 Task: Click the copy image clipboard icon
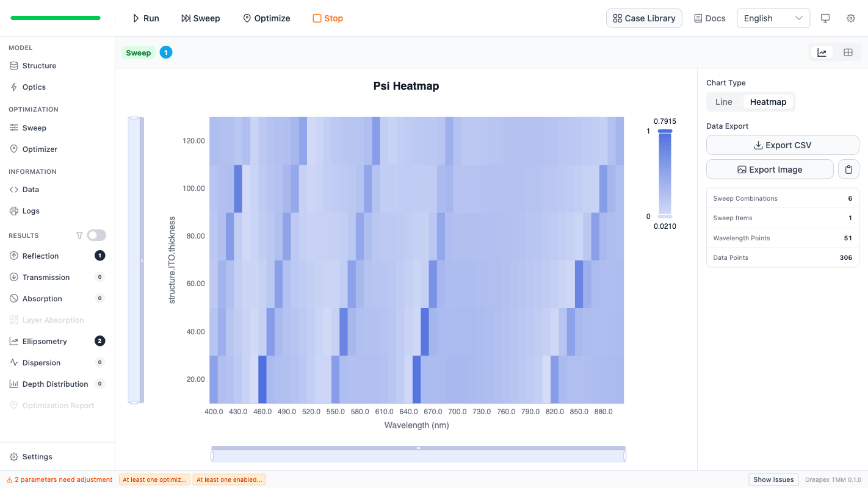pos(848,170)
